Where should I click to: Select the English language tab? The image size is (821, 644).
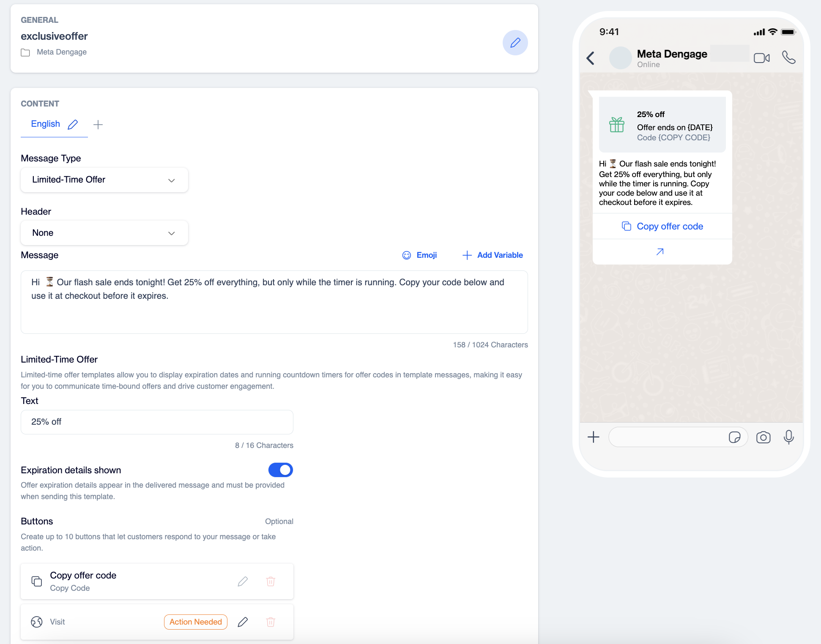pyautogui.click(x=46, y=124)
